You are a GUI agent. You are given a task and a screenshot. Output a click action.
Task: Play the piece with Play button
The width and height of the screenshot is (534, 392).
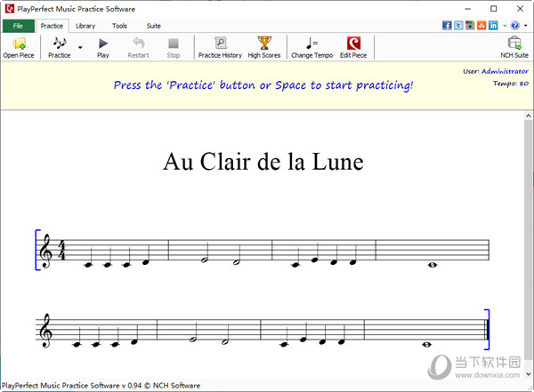pyautogui.click(x=103, y=48)
